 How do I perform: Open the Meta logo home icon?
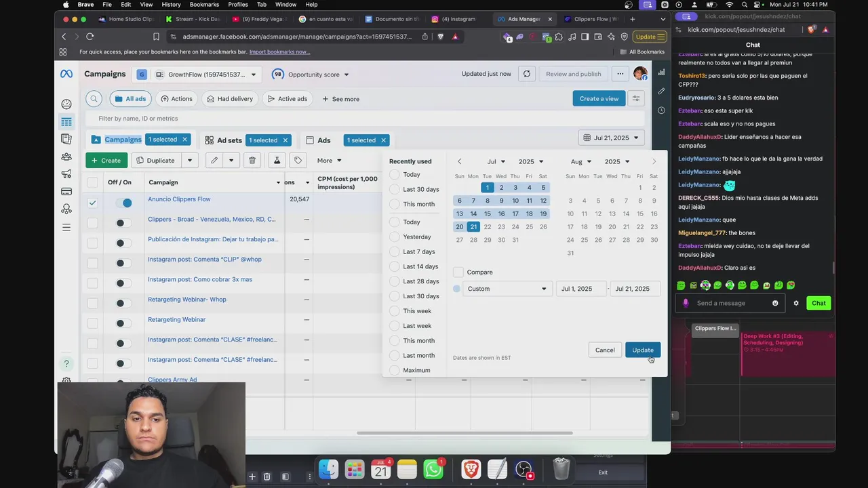[66, 74]
